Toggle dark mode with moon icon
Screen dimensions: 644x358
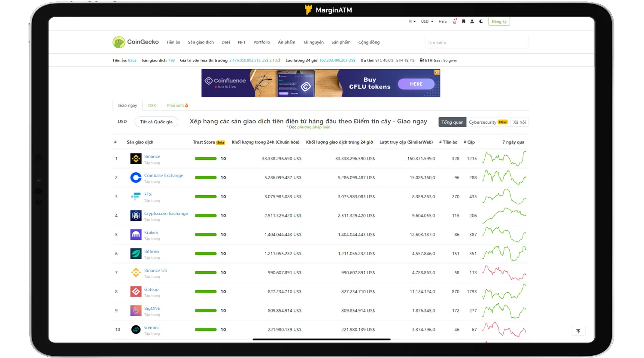[x=481, y=21]
